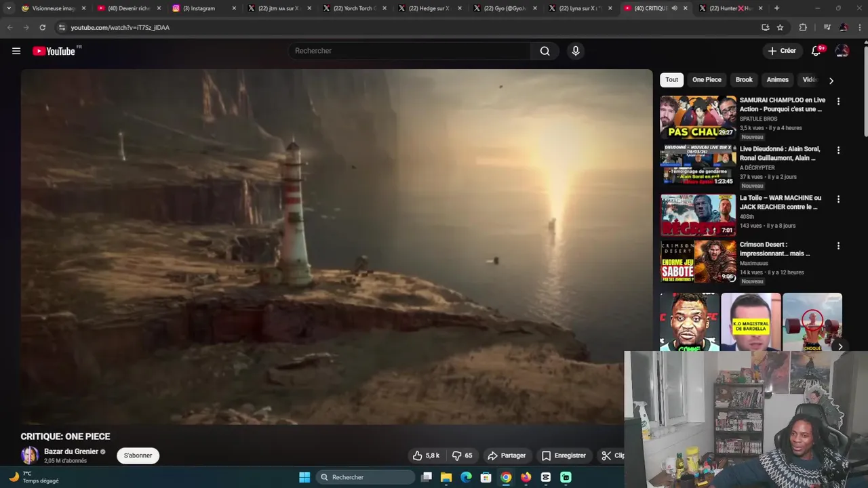View site information icon in address bar
This screenshot has width=868, height=488.
(x=62, y=27)
